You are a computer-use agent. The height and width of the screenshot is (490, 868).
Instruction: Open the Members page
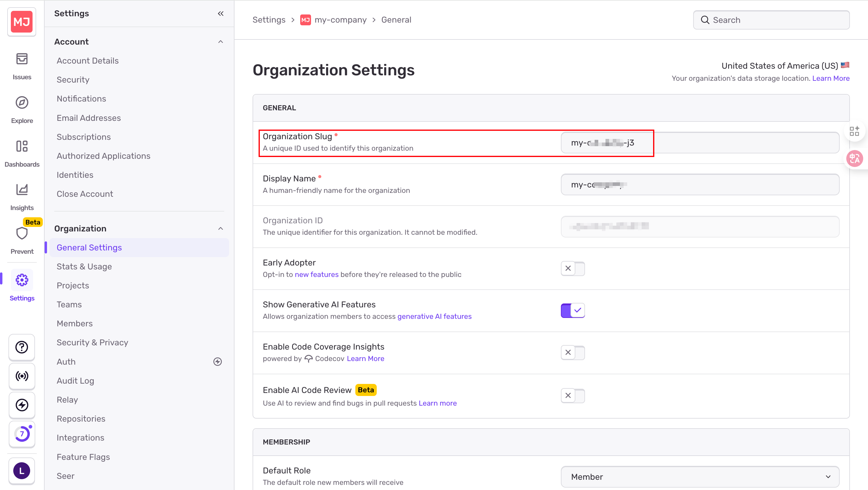74,324
